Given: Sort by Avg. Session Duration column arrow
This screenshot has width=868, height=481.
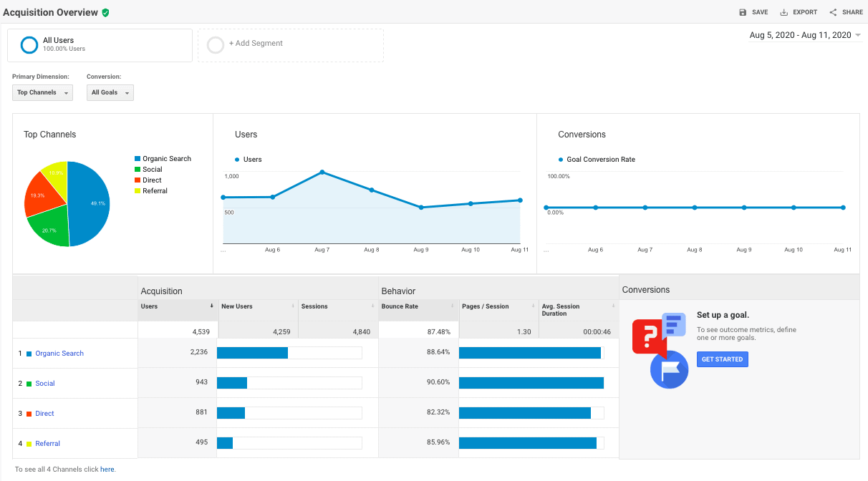Looking at the screenshot, I should click(614, 306).
